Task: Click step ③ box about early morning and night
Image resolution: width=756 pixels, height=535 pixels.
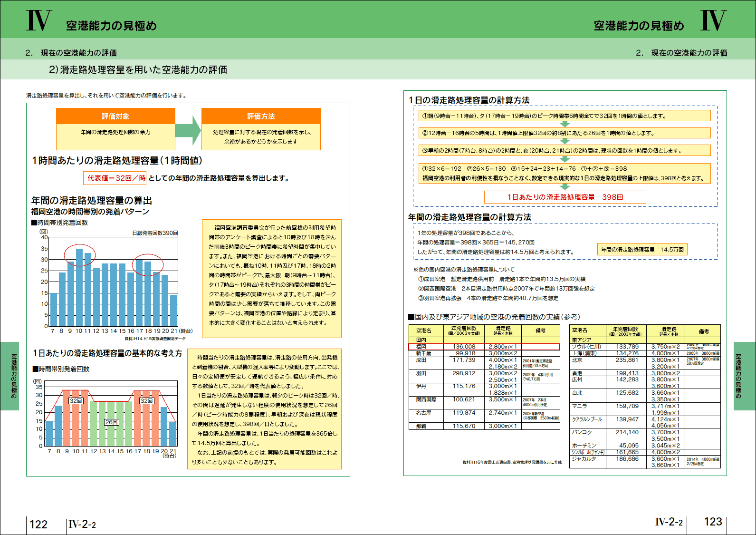Action: point(565,150)
